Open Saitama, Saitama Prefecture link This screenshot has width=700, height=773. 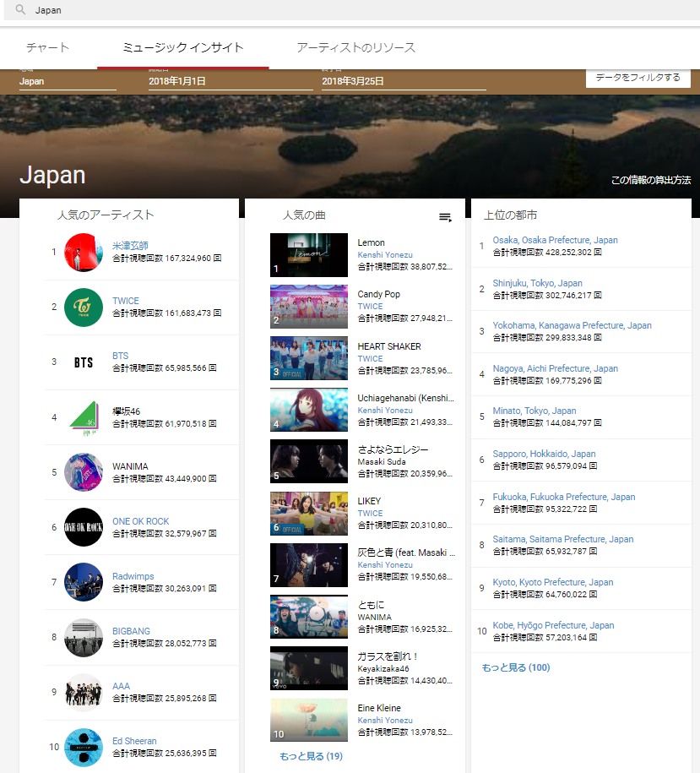(x=563, y=539)
